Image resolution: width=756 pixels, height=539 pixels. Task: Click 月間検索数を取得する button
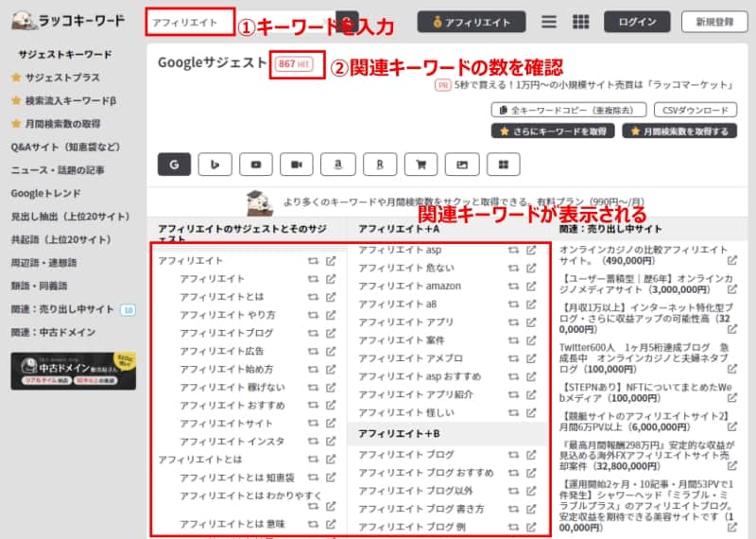click(679, 131)
